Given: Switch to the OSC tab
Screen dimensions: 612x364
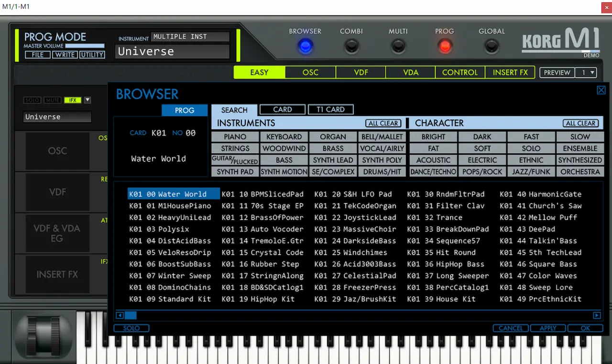Looking at the screenshot, I should coord(310,73).
